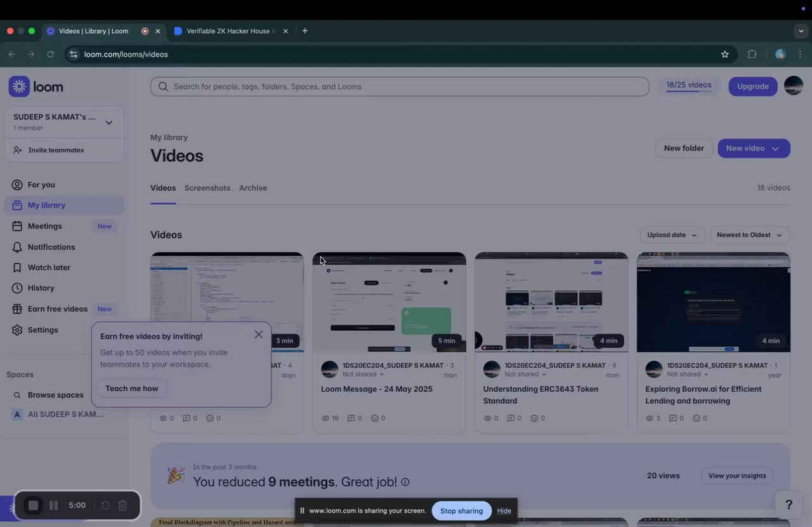Open a new browser tab

[305, 30]
